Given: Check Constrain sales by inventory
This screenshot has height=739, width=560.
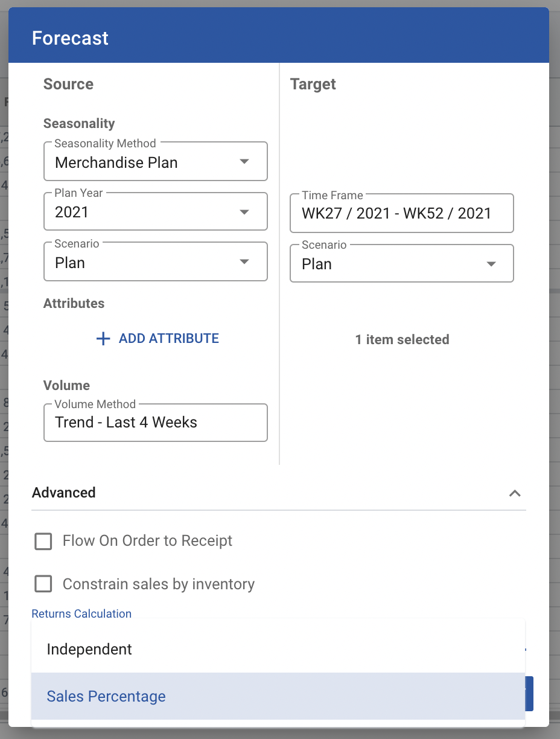Looking at the screenshot, I should (43, 584).
